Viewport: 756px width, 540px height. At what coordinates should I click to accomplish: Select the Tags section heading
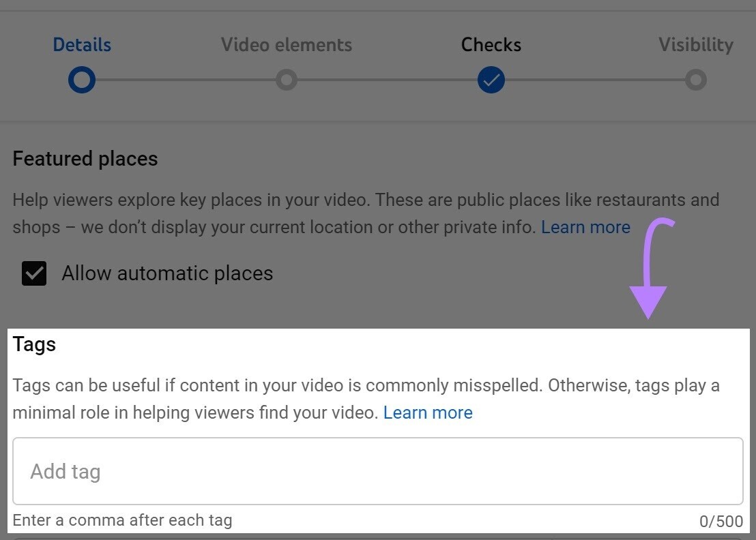(34, 345)
